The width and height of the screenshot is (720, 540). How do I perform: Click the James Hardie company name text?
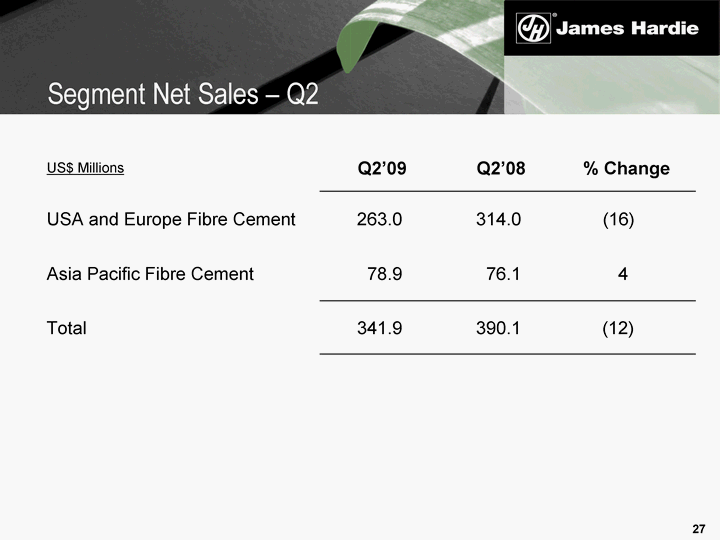tap(625, 28)
